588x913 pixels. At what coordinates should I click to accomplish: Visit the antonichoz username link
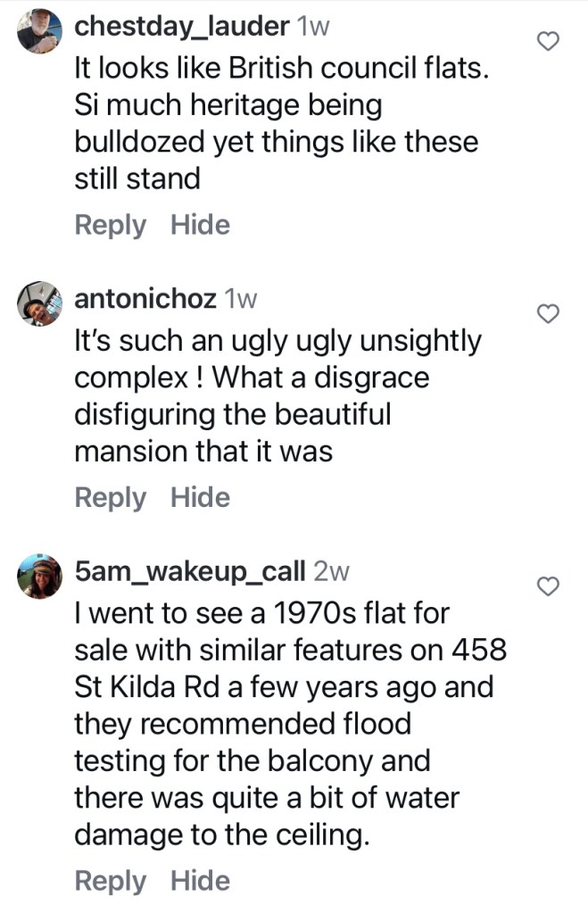[x=145, y=299]
